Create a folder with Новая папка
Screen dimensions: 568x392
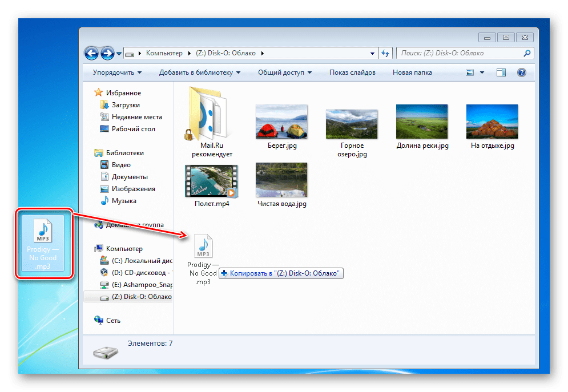point(412,72)
